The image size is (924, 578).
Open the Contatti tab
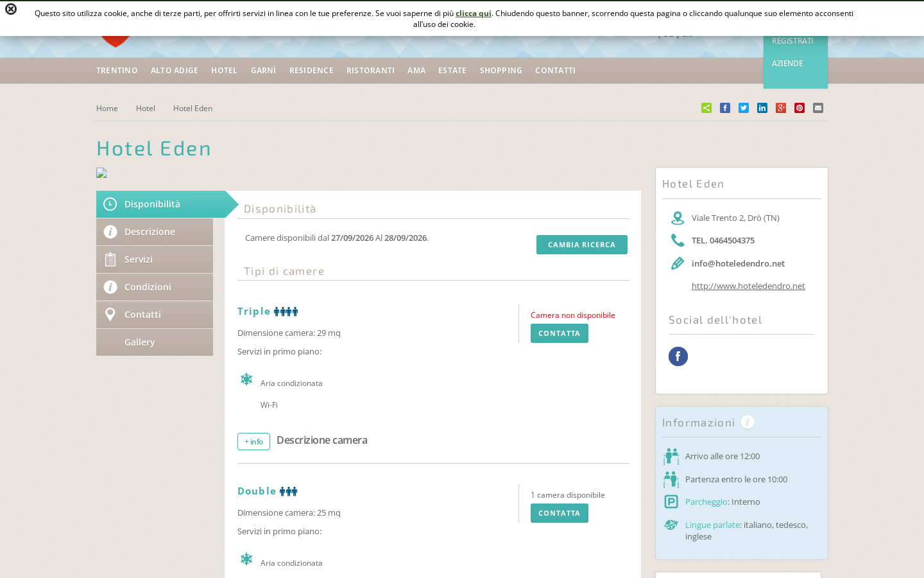(x=155, y=315)
